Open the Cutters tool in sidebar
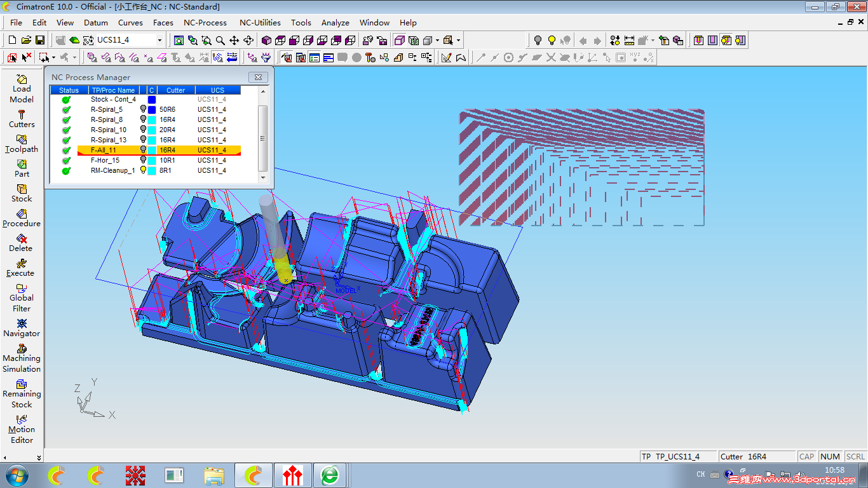The height and width of the screenshot is (488, 868). click(22, 119)
